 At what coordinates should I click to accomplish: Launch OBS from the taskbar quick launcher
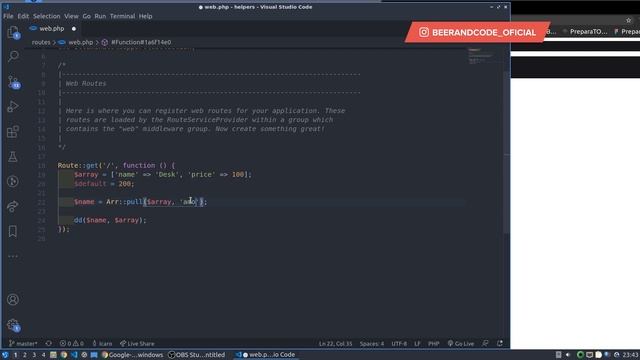coord(84,355)
